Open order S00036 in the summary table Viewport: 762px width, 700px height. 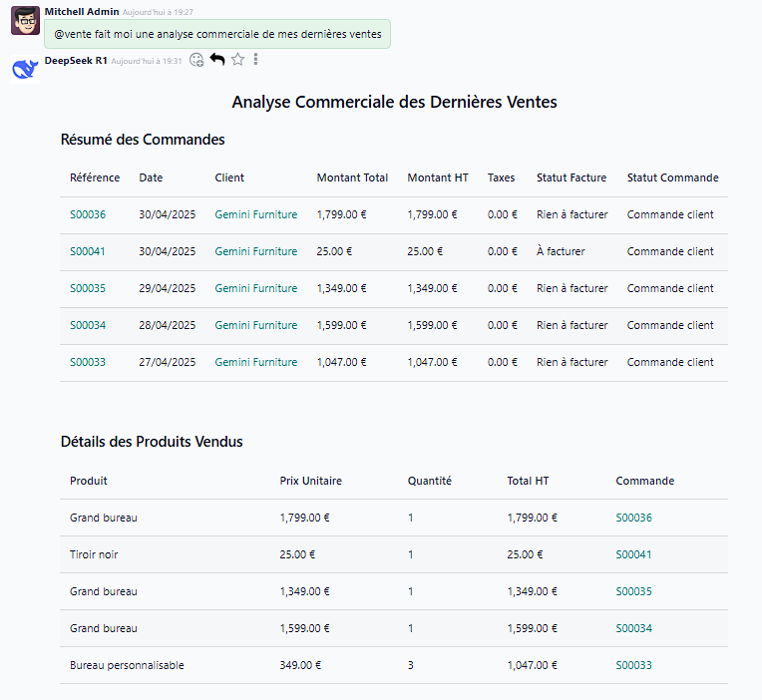pos(88,214)
